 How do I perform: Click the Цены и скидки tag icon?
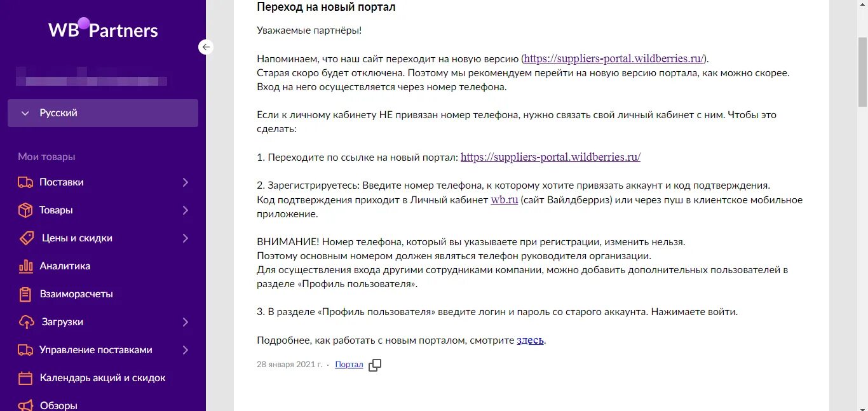coord(27,238)
